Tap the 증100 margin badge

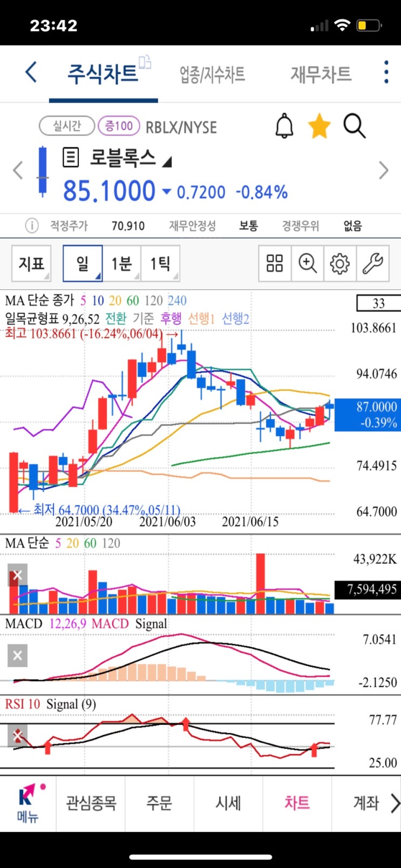pyautogui.click(x=119, y=126)
